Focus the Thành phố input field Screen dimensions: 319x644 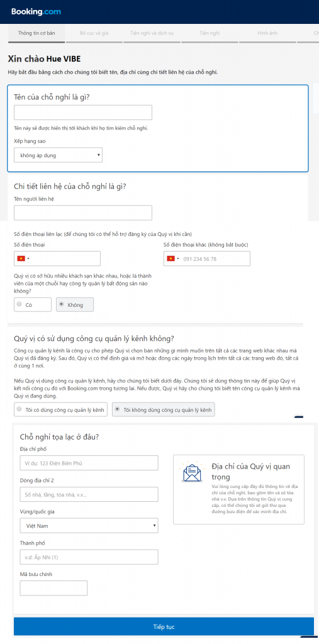pyautogui.click(x=89, y=557)
